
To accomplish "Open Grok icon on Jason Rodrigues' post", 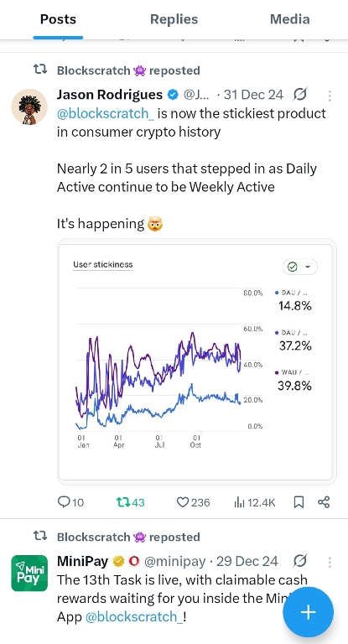I will click(x=300, y=95).
